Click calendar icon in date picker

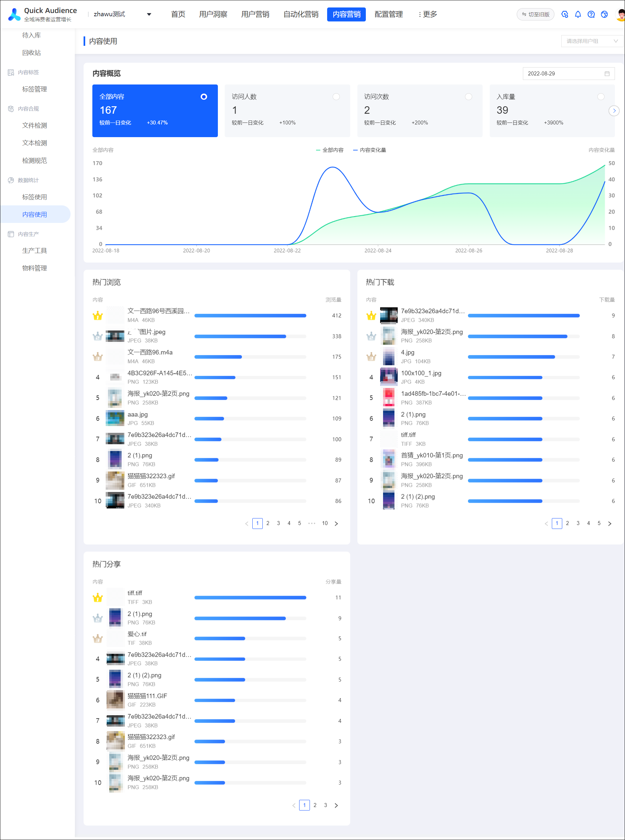click(607, 74)
